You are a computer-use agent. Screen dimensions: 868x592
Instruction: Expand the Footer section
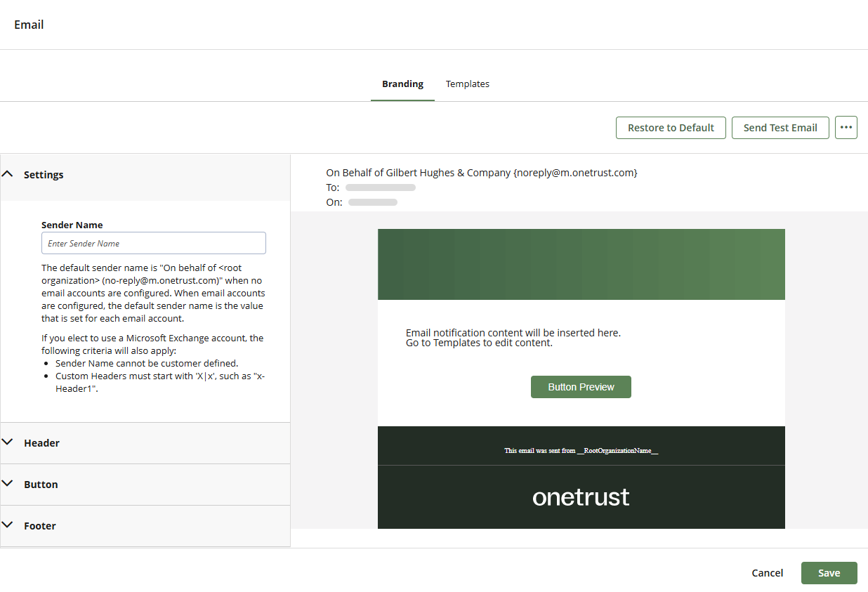pyautogui.click(x=145, y=526)
